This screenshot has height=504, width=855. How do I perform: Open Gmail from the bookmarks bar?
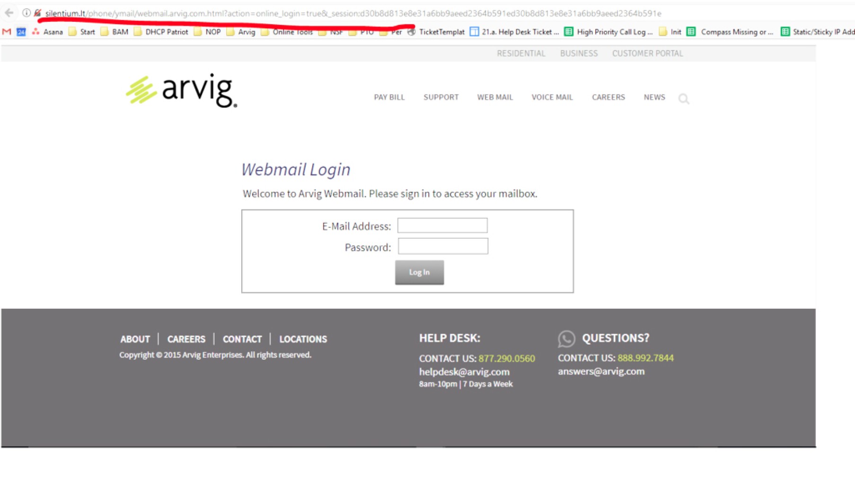pos(6,32)
